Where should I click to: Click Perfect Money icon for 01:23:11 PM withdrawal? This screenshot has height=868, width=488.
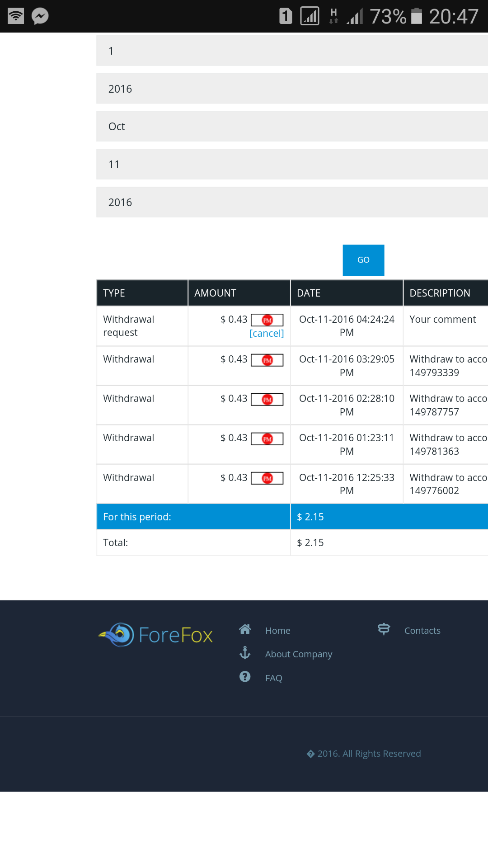click(x=267, y=439)
